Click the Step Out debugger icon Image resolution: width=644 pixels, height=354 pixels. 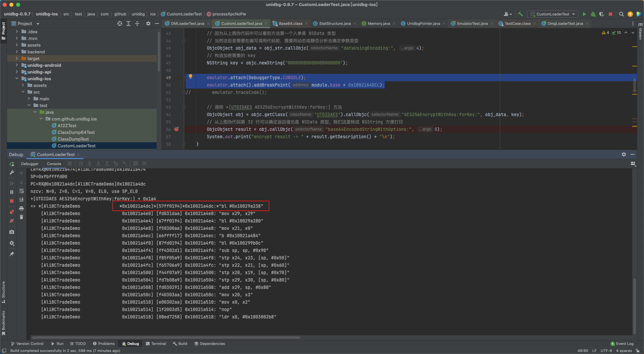[x=107, y=163]
